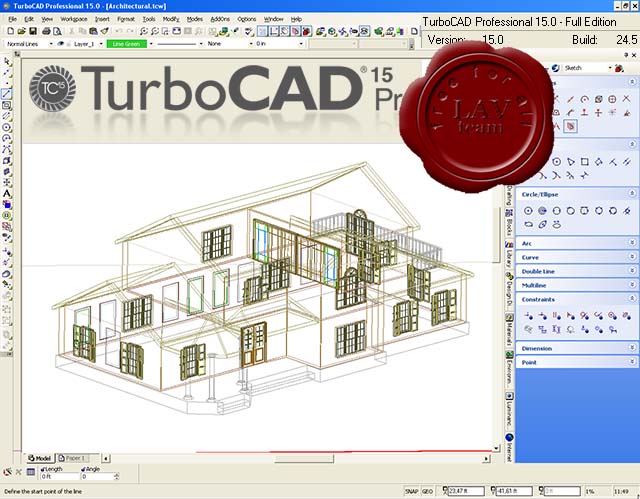The height and width of the screenshot is (499, 640).
Task: Click the red diagonal line snap icon
Action: click(x=571, y=99)
